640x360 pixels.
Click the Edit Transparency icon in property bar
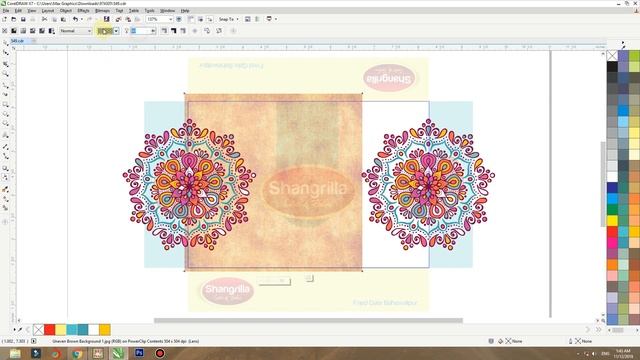point(219,31)
